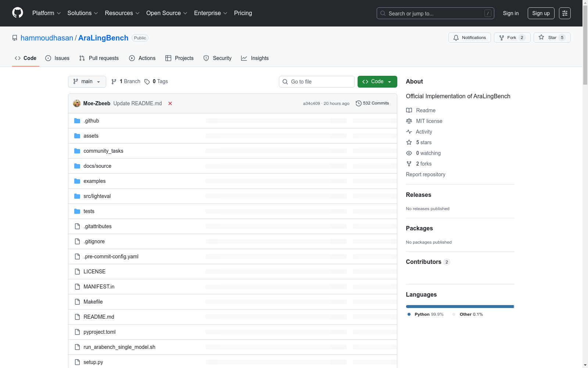Screen dimensions: 588x368
Task: Open the Security tab
Action: pos(218,58)
